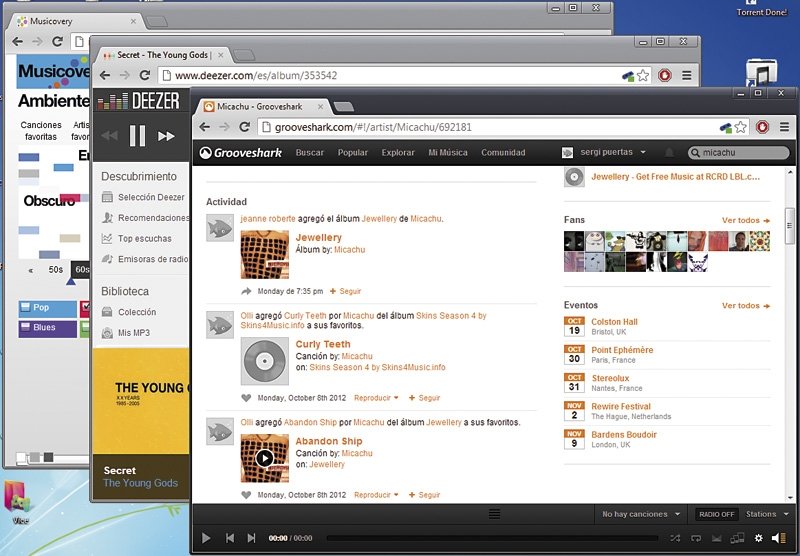
Task: Click the queue drag handle lines icon
Action: (x=494, y=514)
